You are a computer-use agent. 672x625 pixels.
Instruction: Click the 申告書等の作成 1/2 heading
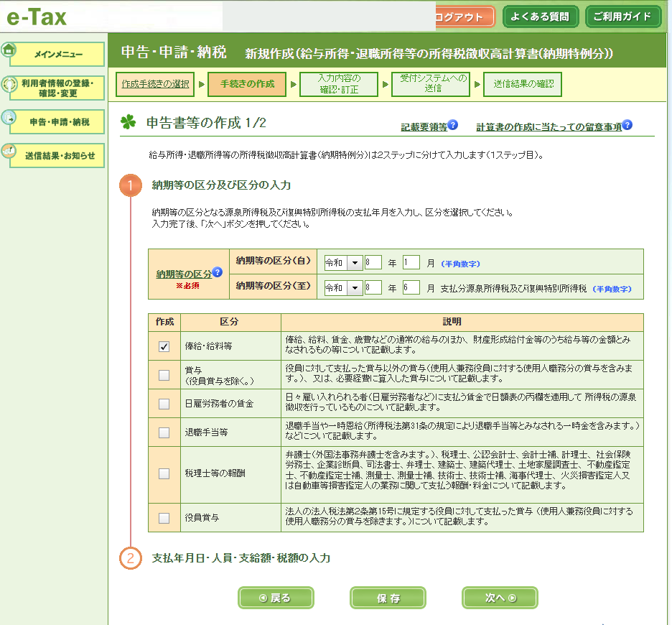[x=206, y=123]
